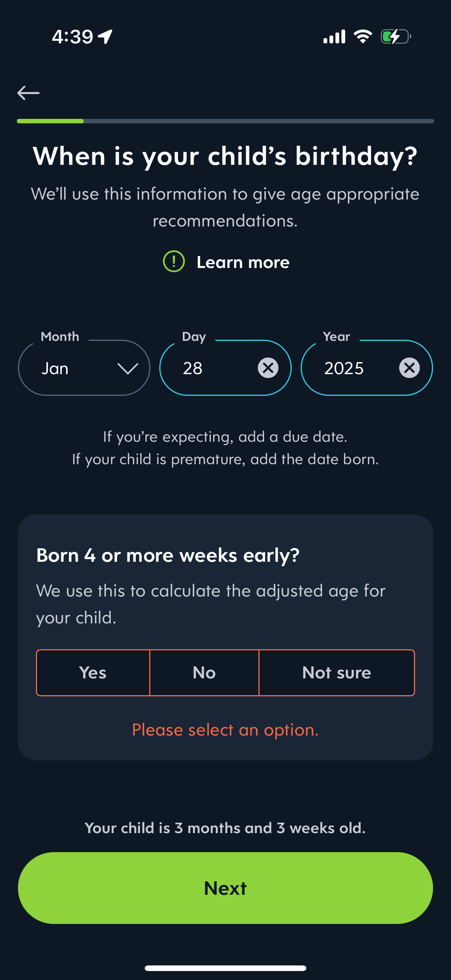The height and width of the screenshot is (980, 451).
Task: Choose the Not sure option
Action: pos(337,673)
